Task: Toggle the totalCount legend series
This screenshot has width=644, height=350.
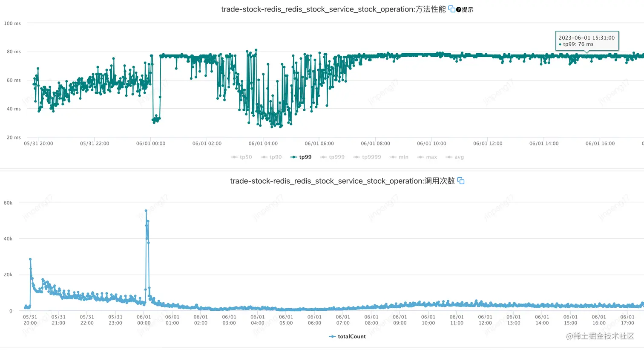Action: (348, 336)
